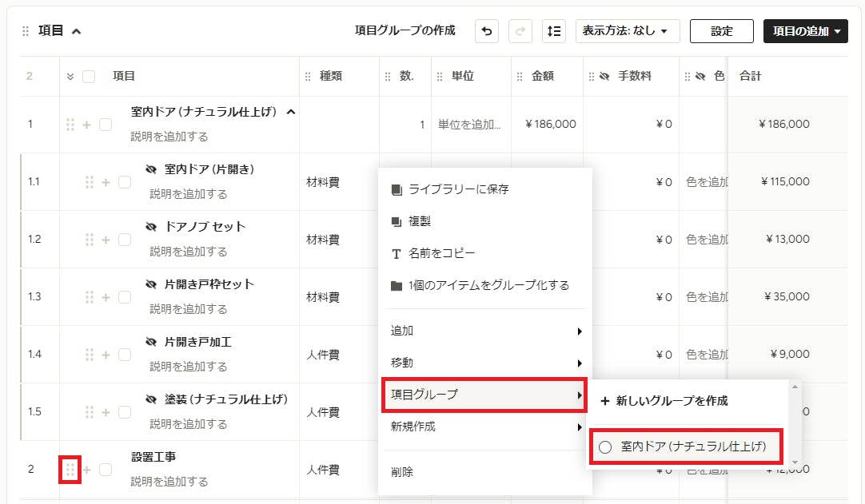Toggle hidden-eye icon in 手数料 column header
The height and width of the screenshot is (504, 865).
coord(604,76)
